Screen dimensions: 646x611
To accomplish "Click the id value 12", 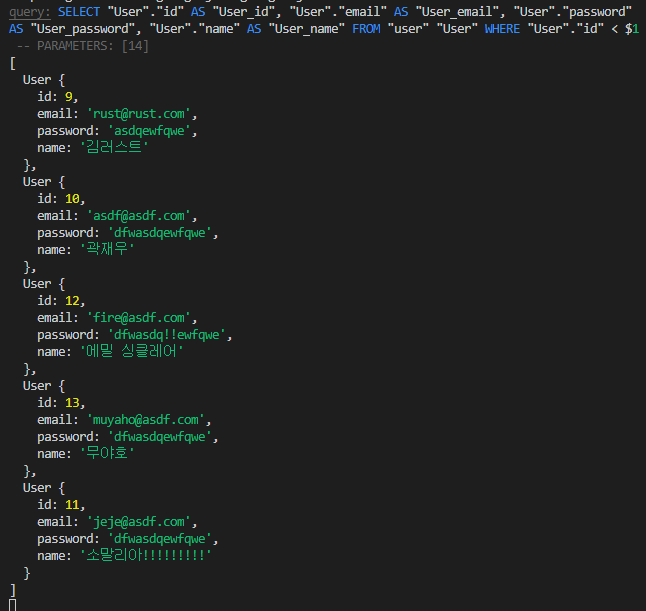I will [x=74, y=301].
